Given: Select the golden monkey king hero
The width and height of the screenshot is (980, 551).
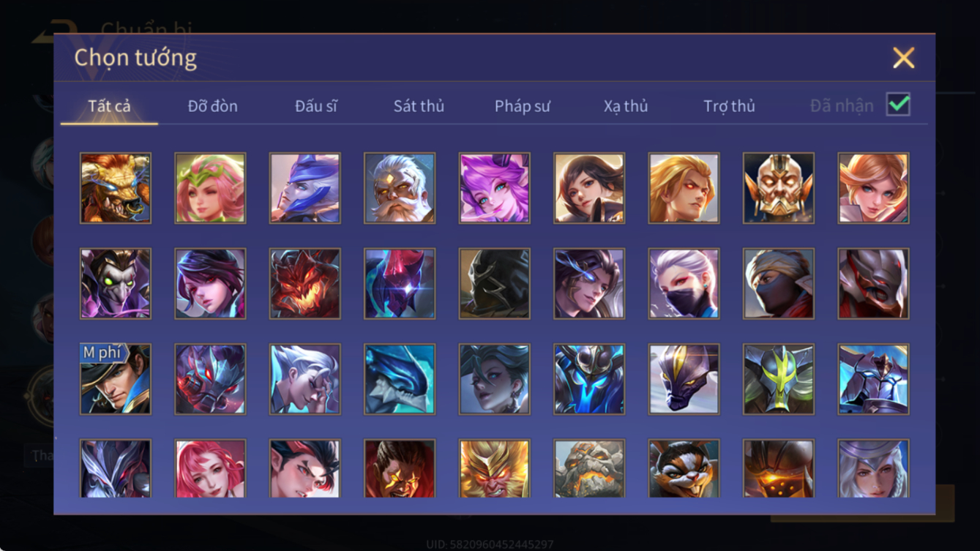Looking at the screenshot, I should [x=495, y=468].
